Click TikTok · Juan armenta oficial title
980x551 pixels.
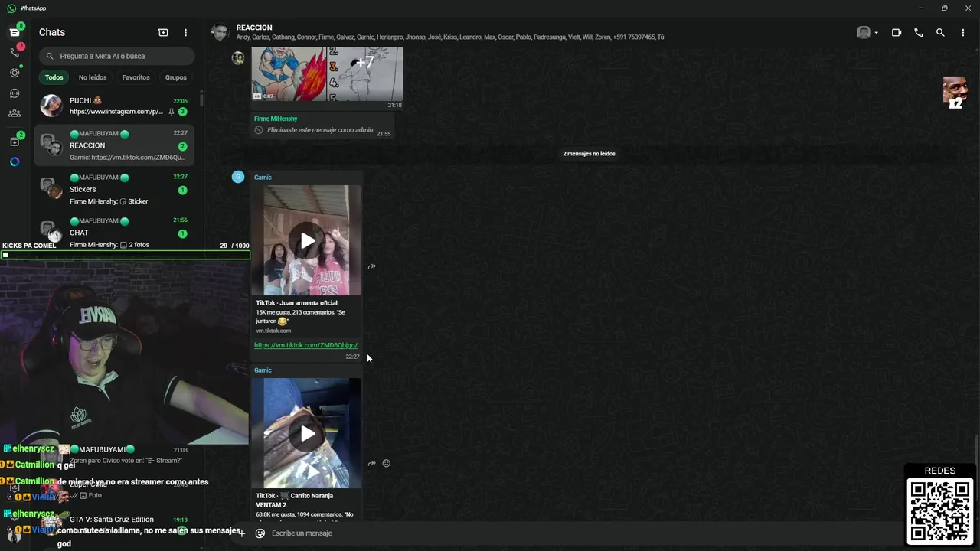click(x=296, y=303)
